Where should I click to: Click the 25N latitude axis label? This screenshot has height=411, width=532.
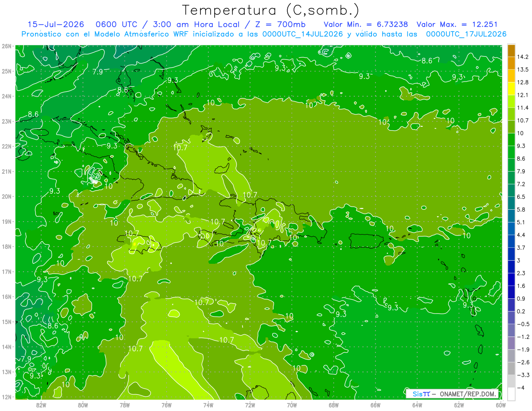(7, 71)
